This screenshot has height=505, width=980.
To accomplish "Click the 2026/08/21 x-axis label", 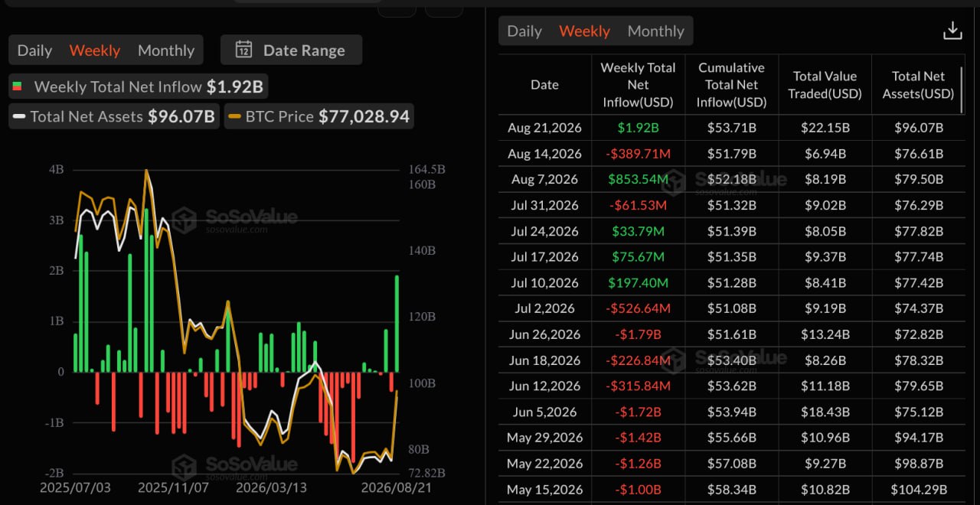I will click(395, 487).
